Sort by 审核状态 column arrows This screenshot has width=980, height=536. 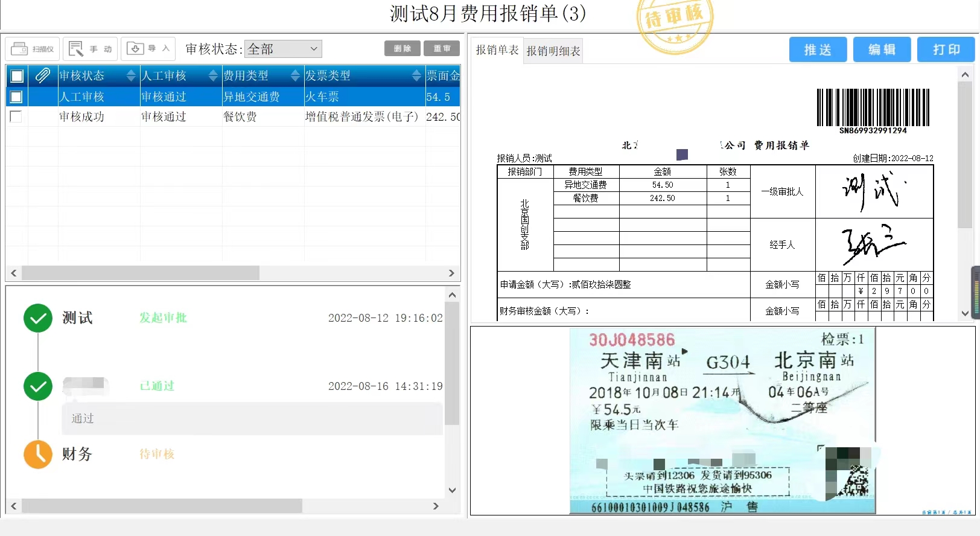[x=131, y=75]
